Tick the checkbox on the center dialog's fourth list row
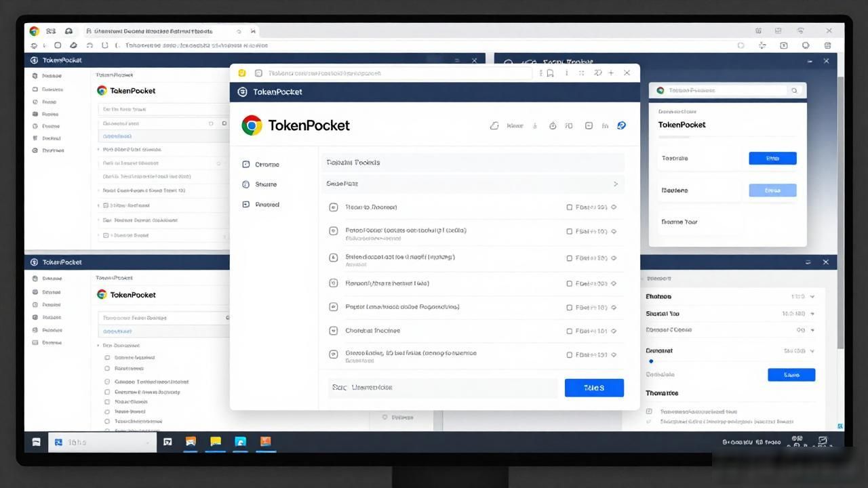 tap(570, 284)
